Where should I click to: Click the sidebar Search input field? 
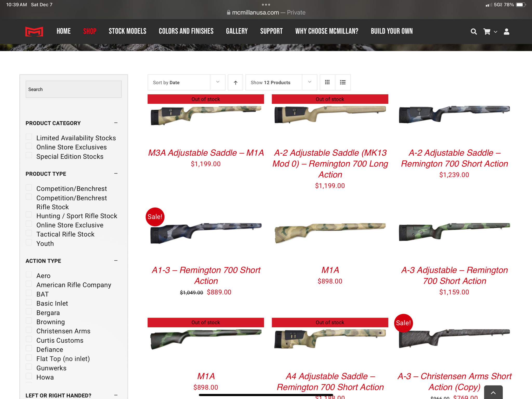(x=74, y=89)
